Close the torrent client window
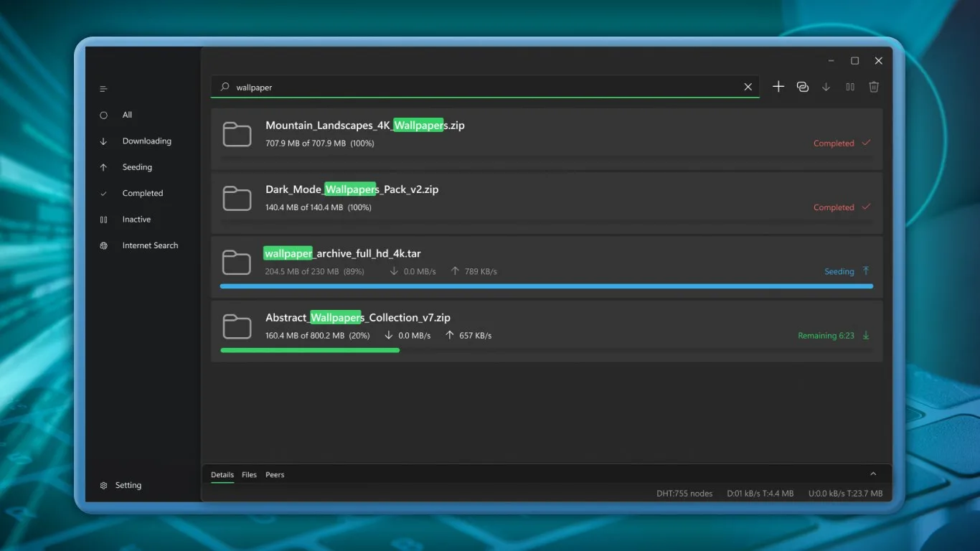Screen dimensions: 980x551 pyautogui.click(x=878, y=61)
